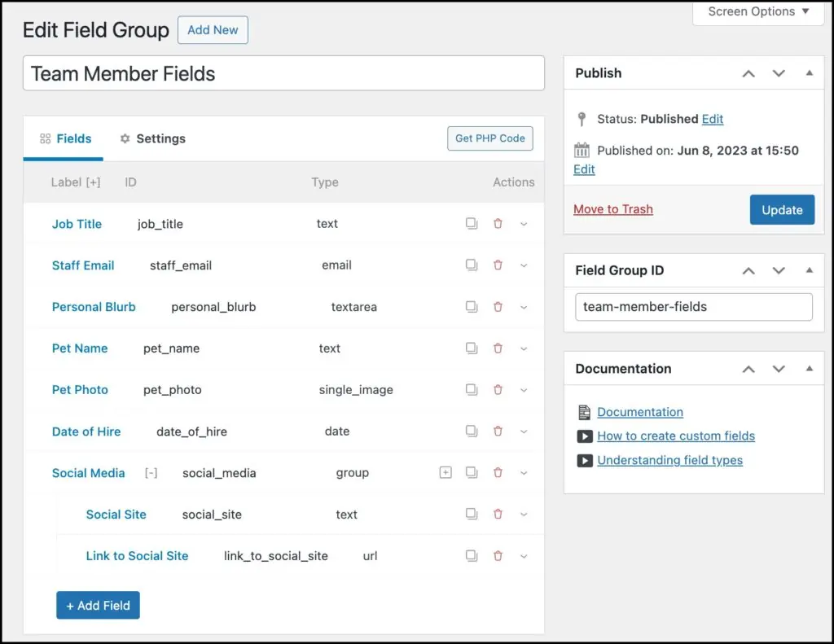Open the Screen Options dropdown

pos(758,12)
